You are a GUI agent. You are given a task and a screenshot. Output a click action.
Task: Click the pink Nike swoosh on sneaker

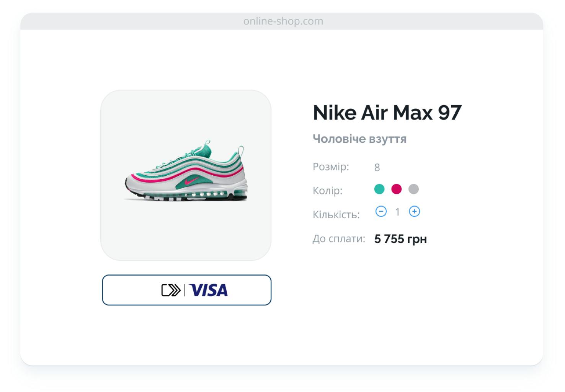click(191, 181)
